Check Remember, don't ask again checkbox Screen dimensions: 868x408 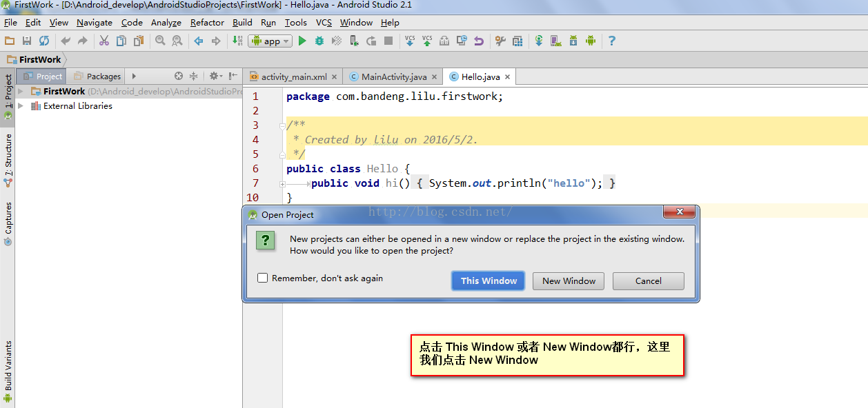263,278
